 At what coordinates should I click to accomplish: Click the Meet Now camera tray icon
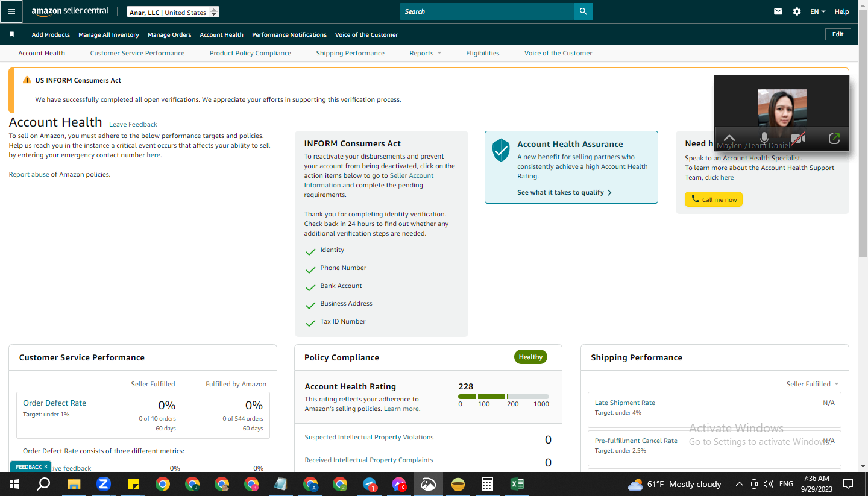pos(754,484)
